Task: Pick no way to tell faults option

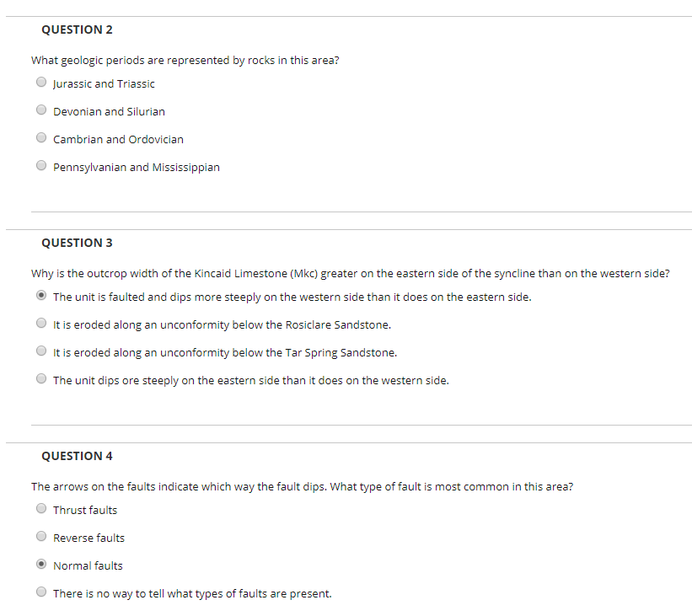Action: pos(41,592)
